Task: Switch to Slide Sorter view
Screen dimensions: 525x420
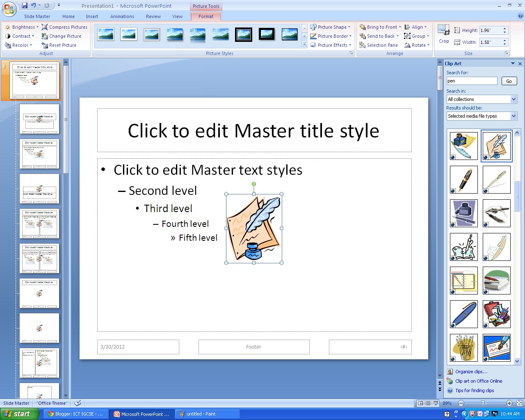Action: pyautogui.click(x=427, y=403)
